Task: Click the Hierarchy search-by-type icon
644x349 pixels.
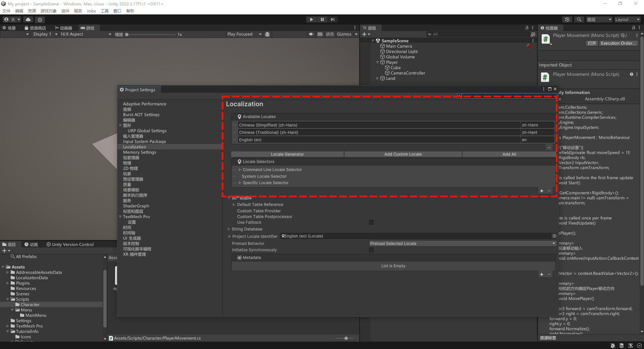Action: click(533, 34)
